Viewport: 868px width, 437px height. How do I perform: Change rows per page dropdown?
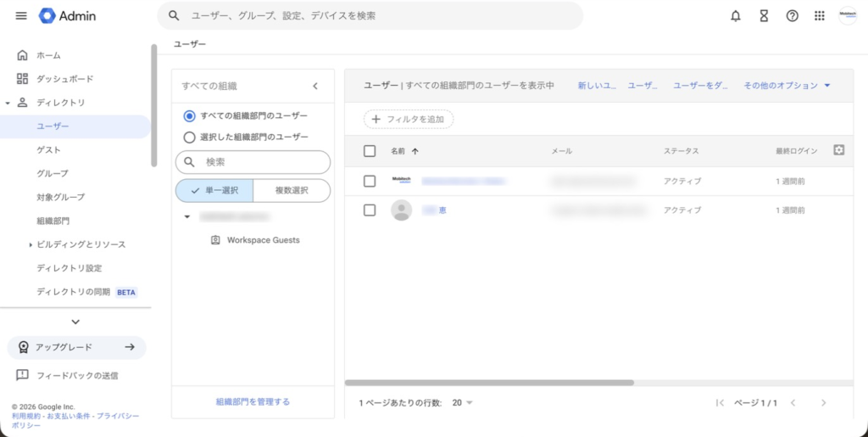(463, 403)
